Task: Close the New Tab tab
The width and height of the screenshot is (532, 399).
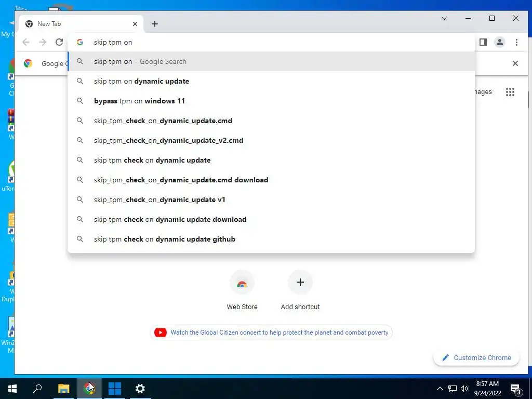Action: (x=135, y=24)
